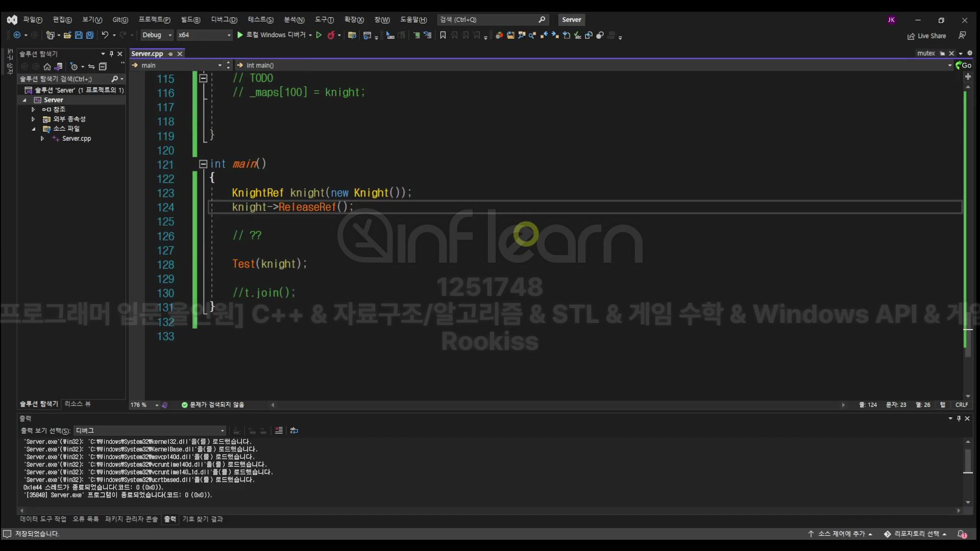This screenshot has width=980, height=551.
Task: Toggle bookmark on the current line
Action: click(443, 35)
